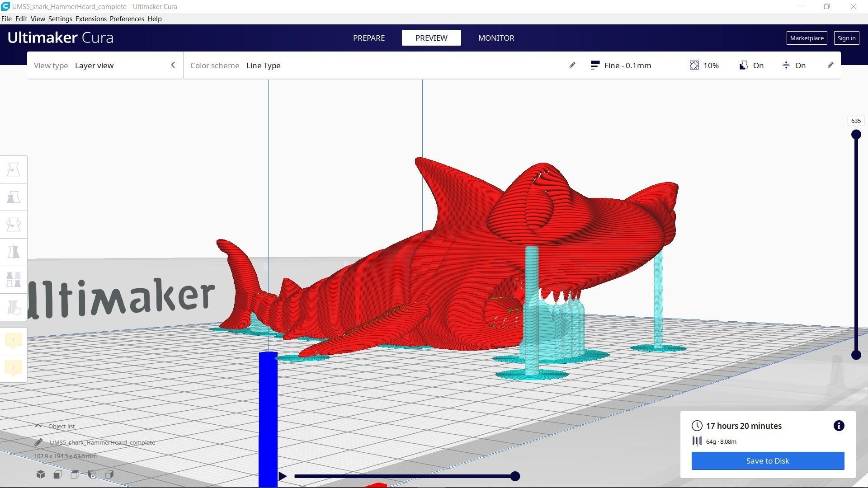This screenshot has height=488, width=868.
Task: Click Save to Disk
Action: pos(768,461)
